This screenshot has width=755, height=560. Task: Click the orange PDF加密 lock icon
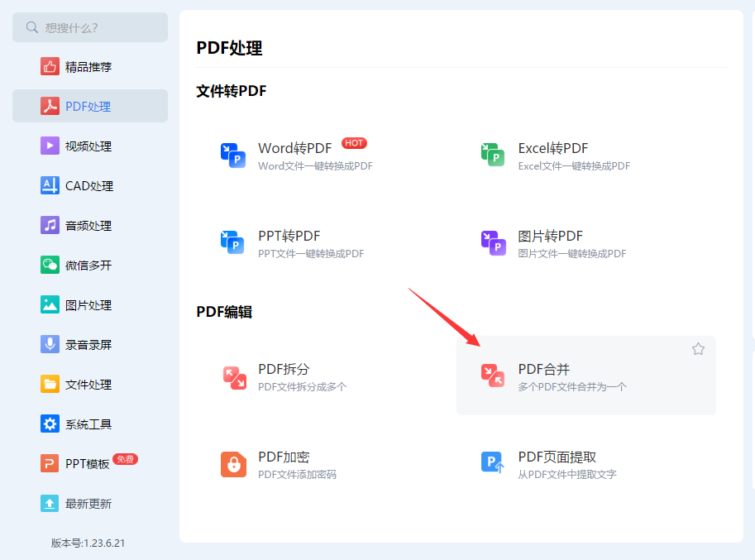point(233,464)
